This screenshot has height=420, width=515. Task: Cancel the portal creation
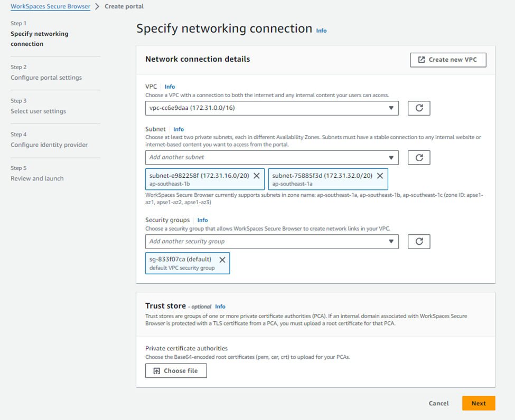438,403
